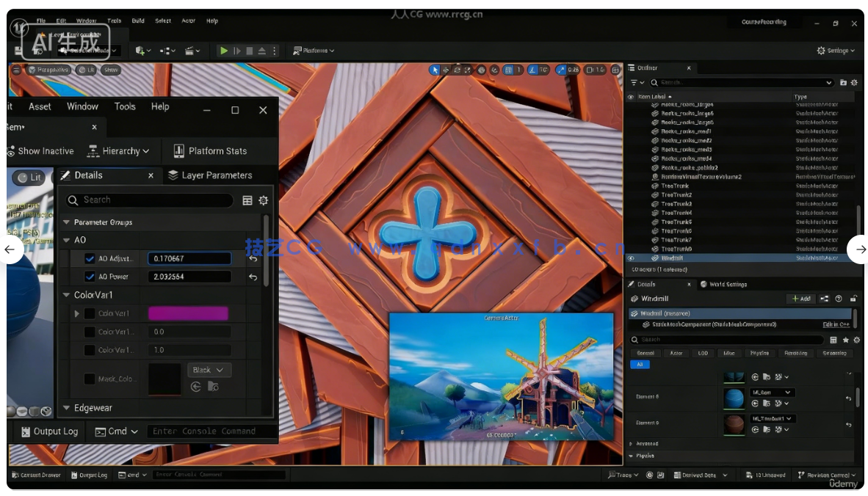Image resolution: width=868 pixels, height=496 pixels.
Task: Open the Build menu
Action: point(137,21)
